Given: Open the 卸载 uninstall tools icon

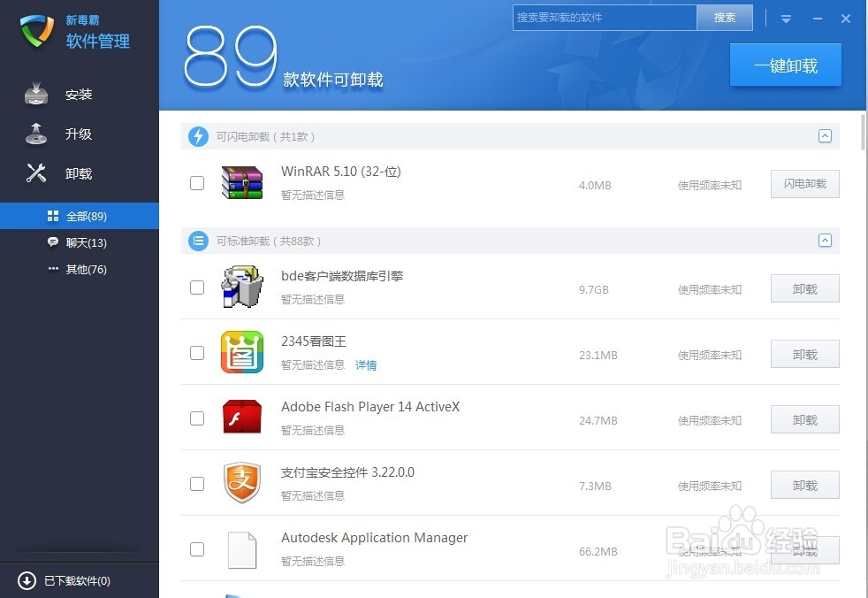Looking at the screenshot, I should [x=36, y=172].
